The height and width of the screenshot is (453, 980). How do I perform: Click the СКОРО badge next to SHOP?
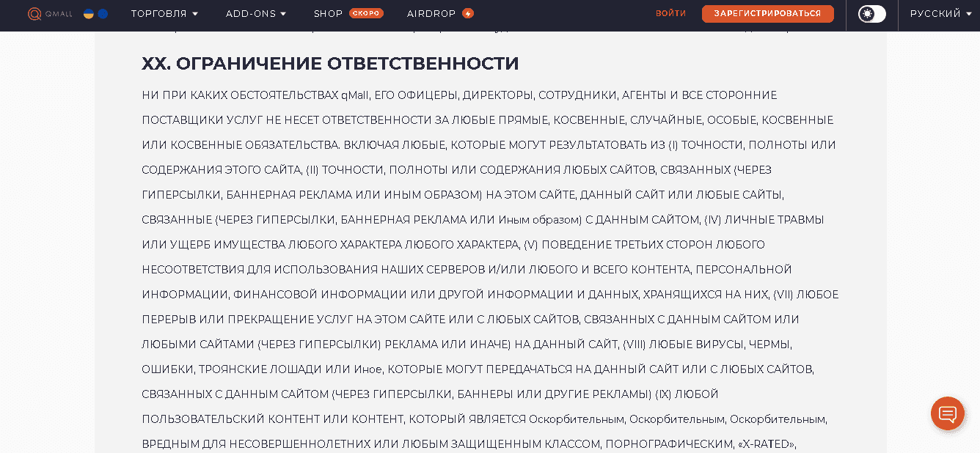(366, 13)
